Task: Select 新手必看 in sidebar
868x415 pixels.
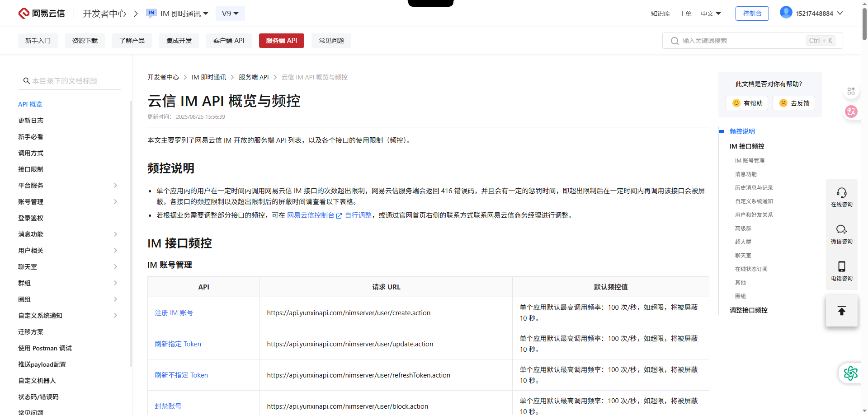Action: (x=31, y=137)
